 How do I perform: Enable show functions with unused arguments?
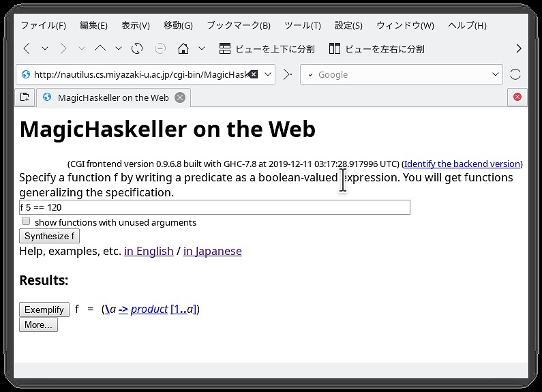click(x=26, y=222)
